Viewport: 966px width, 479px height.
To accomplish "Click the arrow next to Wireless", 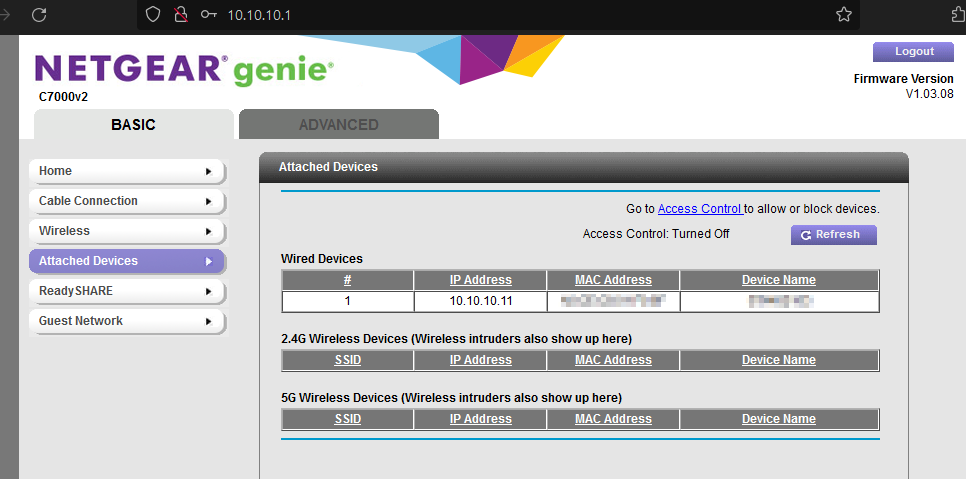I will coord(209,231).
